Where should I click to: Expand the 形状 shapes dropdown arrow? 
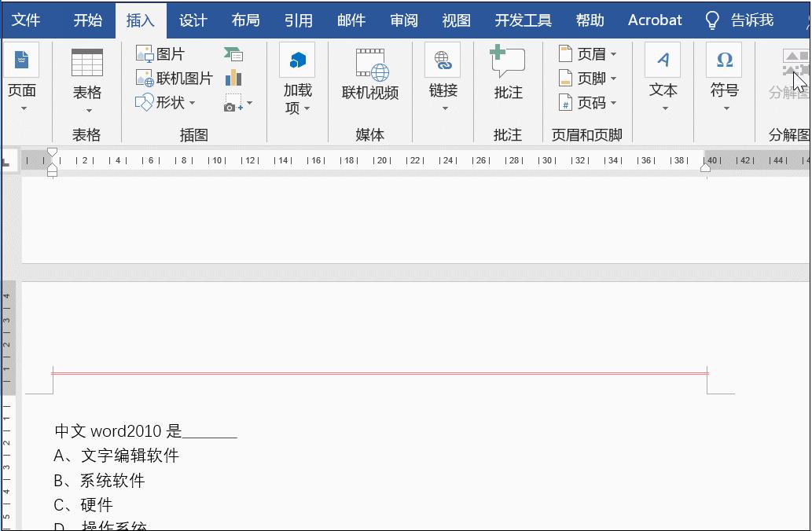pos(192,102)
